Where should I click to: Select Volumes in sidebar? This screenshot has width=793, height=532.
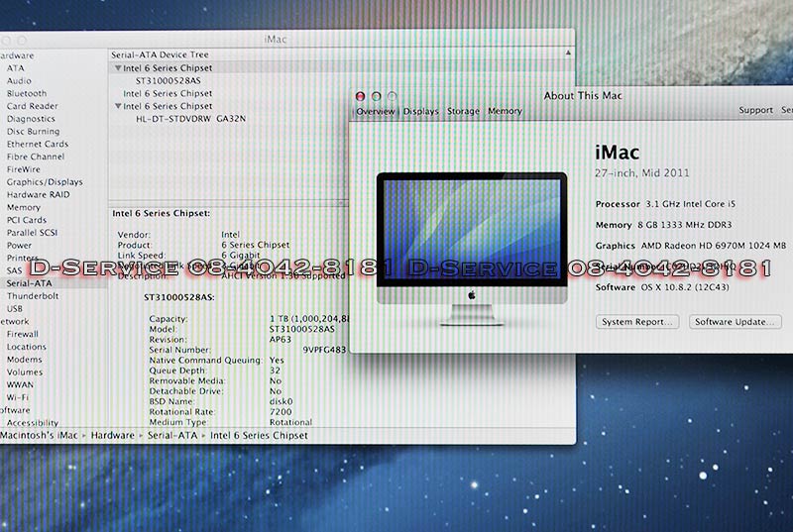pos(24,372)
